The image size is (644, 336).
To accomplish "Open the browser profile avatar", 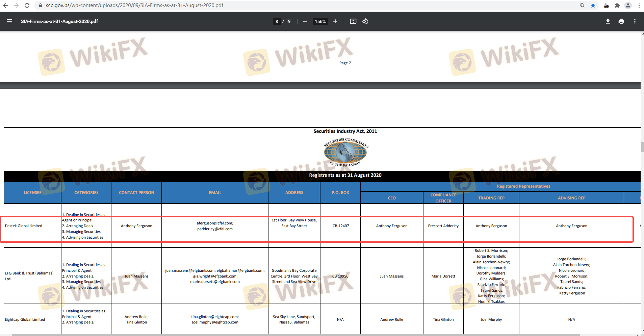I will point(628,5).
